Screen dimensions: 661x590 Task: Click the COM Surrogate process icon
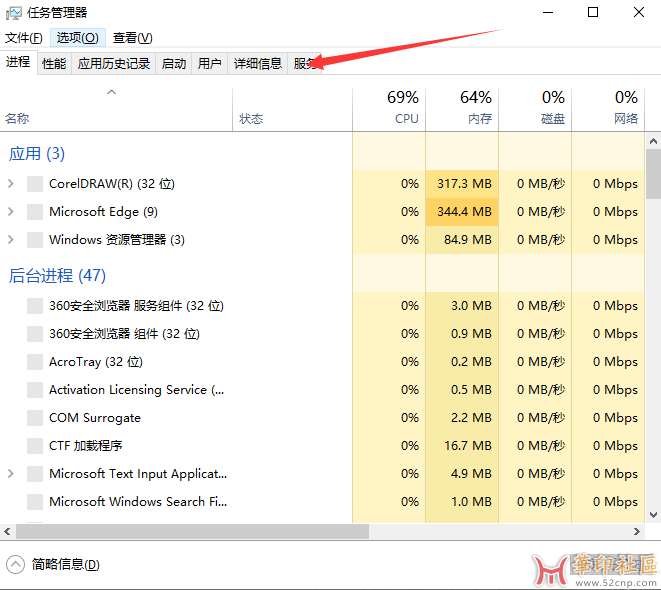pyautogui.click(x=35, y=418)
